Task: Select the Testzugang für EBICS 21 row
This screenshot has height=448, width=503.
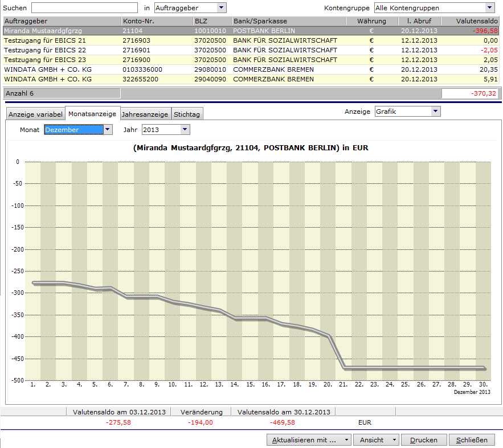Action: pyautogui.click(x=251, y=40)
